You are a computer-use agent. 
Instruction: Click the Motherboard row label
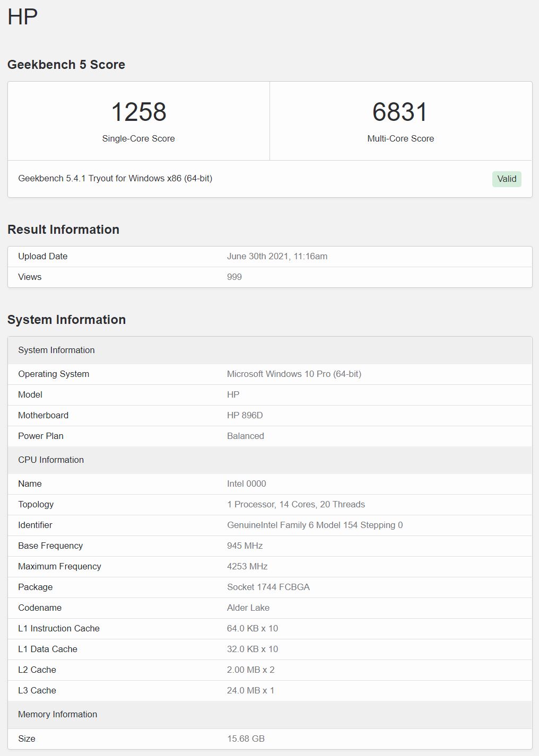click(43, 415)
